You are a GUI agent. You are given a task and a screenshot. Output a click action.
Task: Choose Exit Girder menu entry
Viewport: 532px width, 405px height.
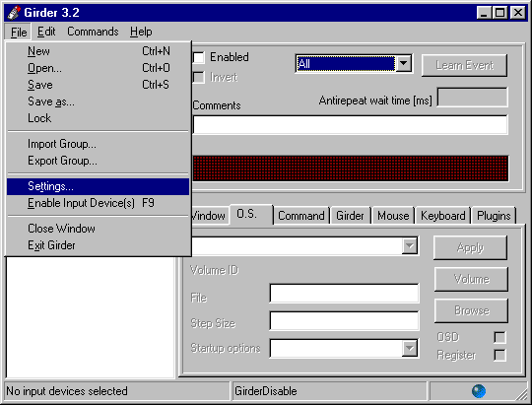pos(99,245)
